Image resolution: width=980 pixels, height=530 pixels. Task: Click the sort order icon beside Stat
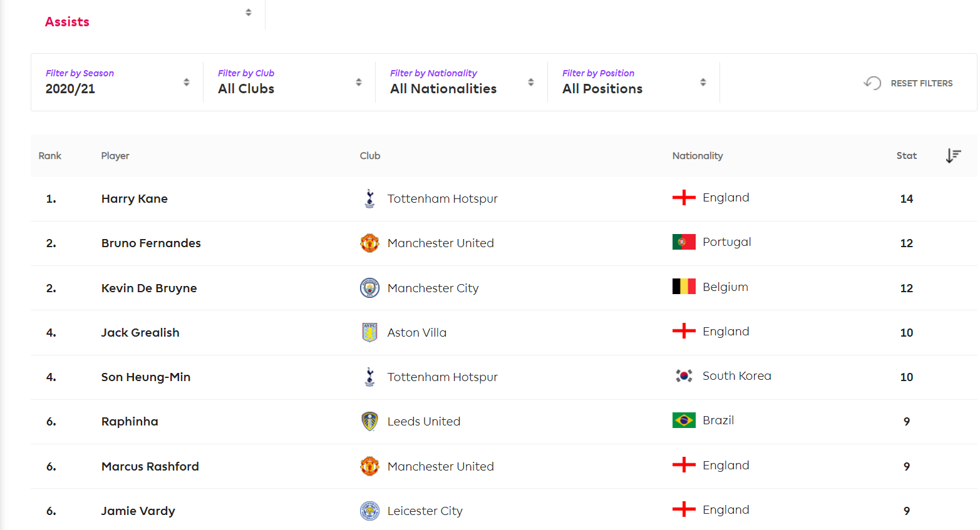point(952,156)
